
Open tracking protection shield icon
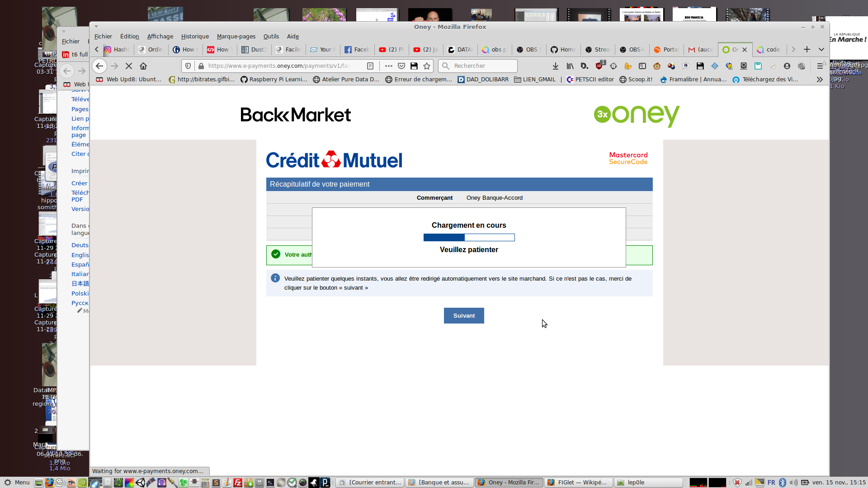point(189,66)
